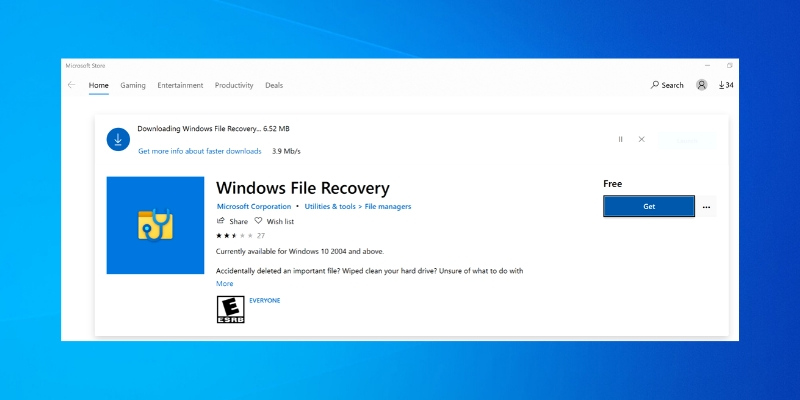This screenshot has height=400, width=800.
Task: Pause the Windows File Recovery download
Action: click(x=620, y=139)
